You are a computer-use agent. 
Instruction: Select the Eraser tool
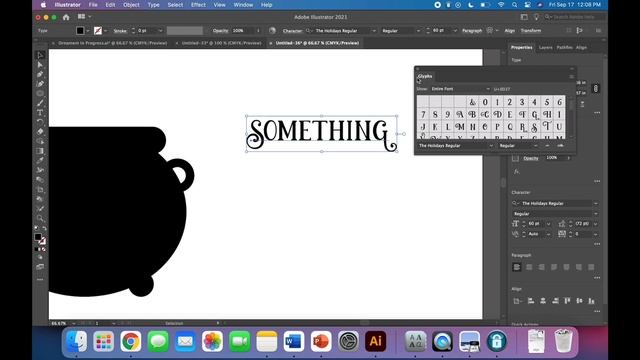[x=40, y=131]
